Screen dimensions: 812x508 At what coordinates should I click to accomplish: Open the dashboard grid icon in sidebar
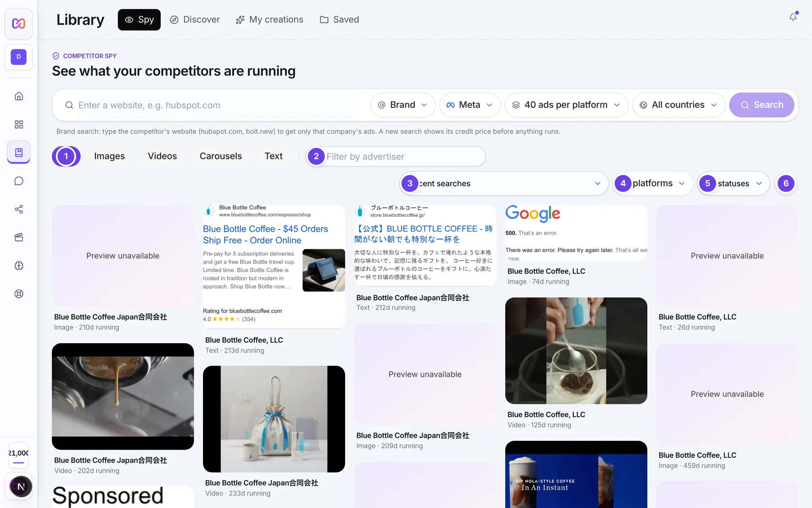18,125
